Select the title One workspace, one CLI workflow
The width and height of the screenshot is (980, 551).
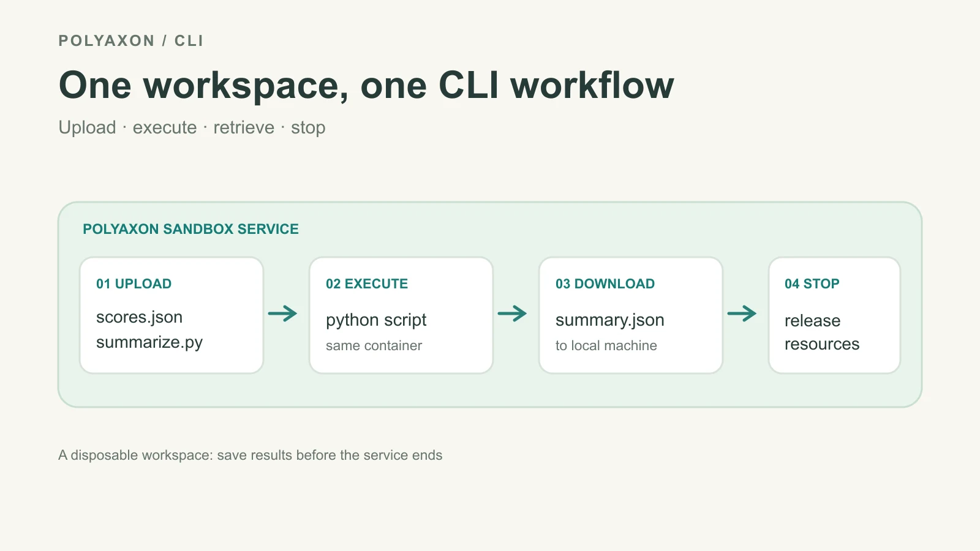click(x=366, y=85)
